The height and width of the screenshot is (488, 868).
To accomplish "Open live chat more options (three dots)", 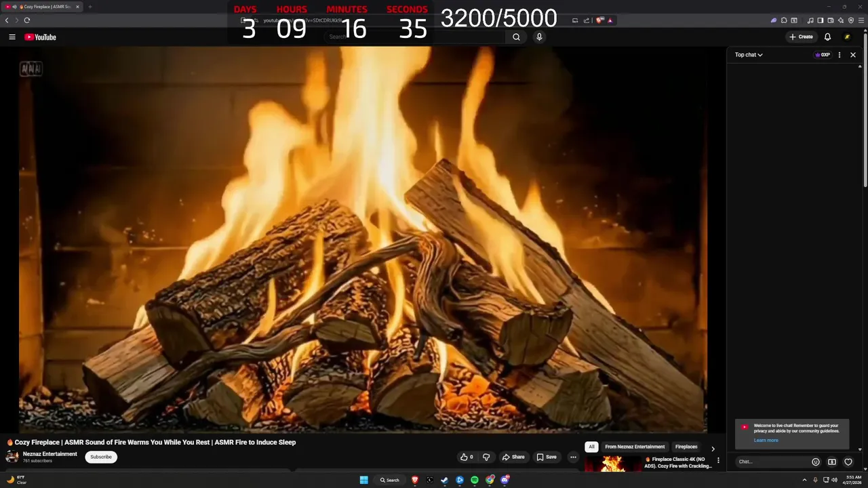I will point(840,55).
